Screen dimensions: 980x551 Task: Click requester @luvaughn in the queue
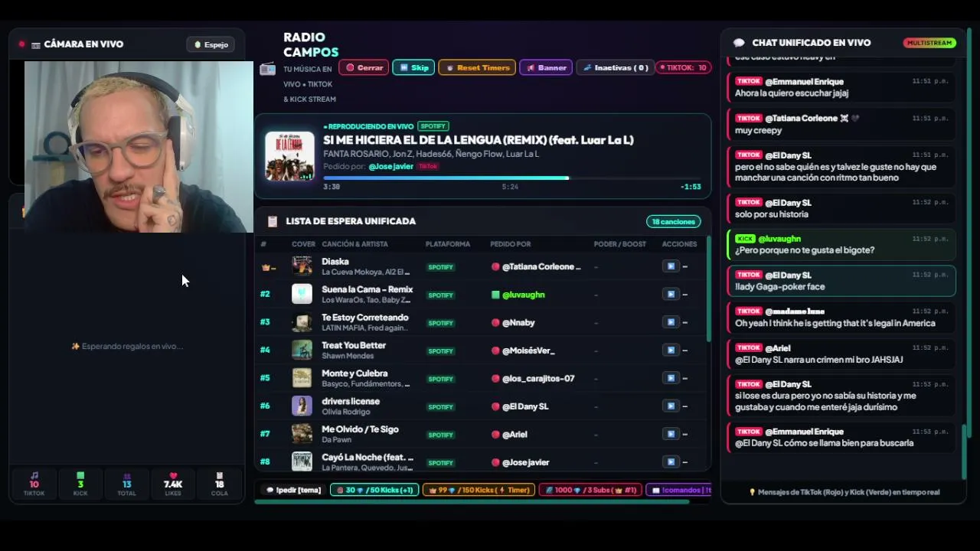(x=524, y=295)
